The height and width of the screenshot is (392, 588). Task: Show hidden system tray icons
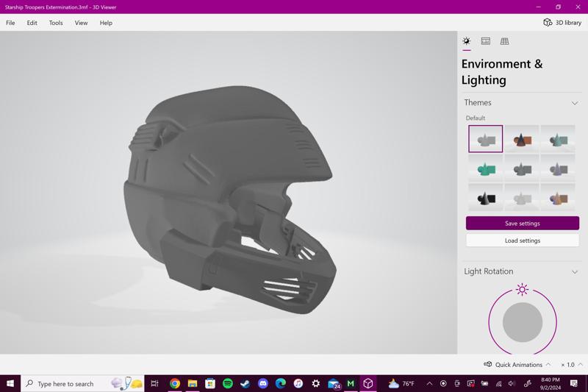tap(429, 383)
